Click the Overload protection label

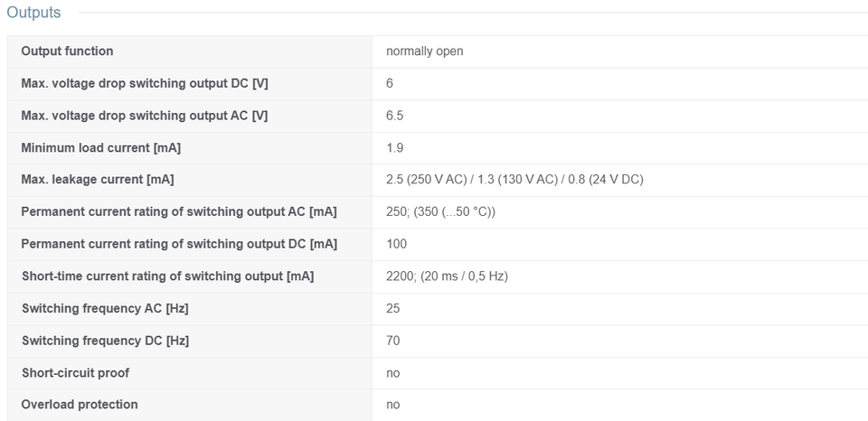point(80,405)
